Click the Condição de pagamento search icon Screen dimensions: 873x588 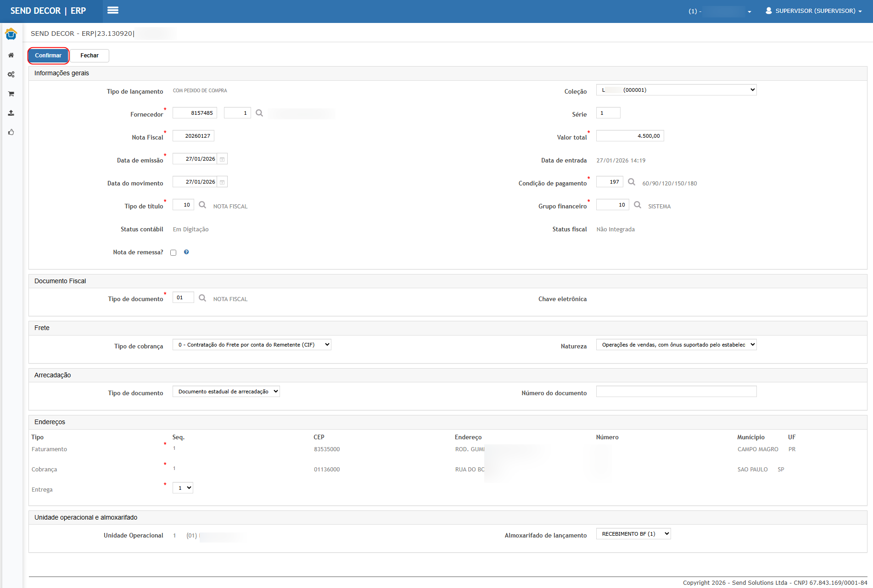[x=632, y=182]
